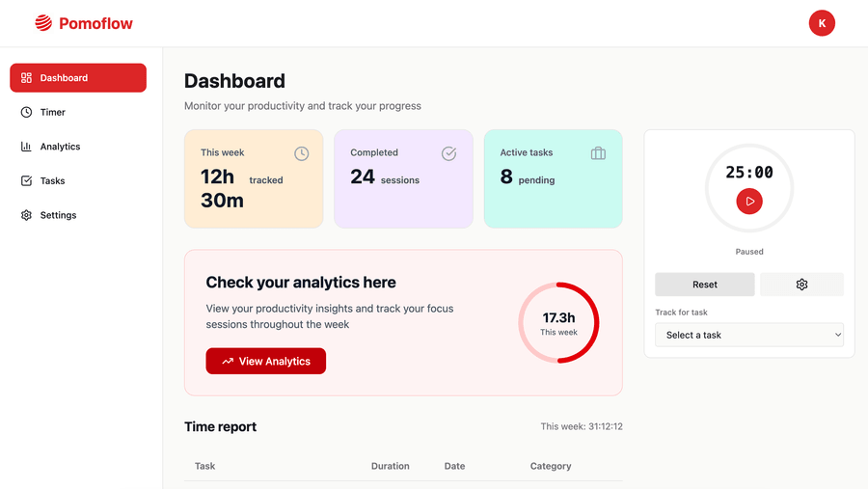Open the Settings page

(x=78, y=215)
